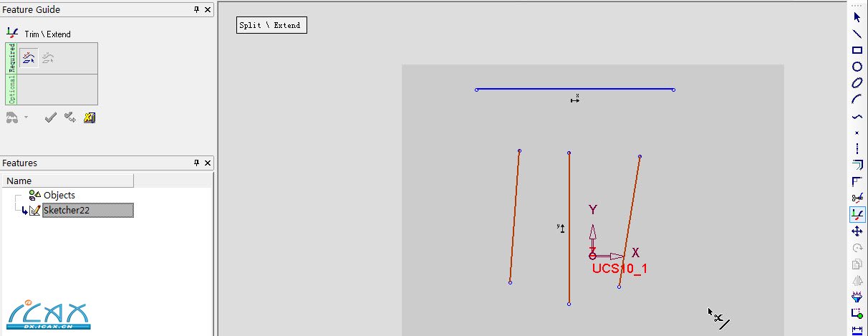Click the Apply checkmark-with-arrow button

point(70,117)
